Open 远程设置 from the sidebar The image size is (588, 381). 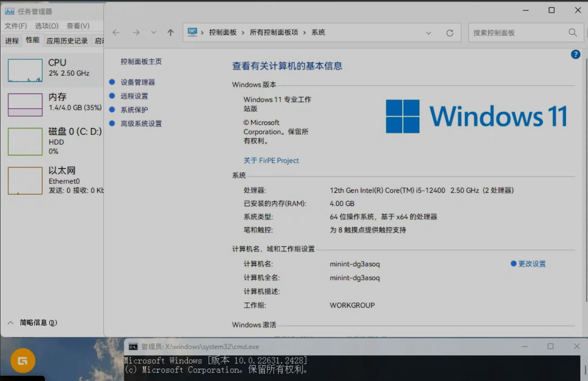click(134, 96)
